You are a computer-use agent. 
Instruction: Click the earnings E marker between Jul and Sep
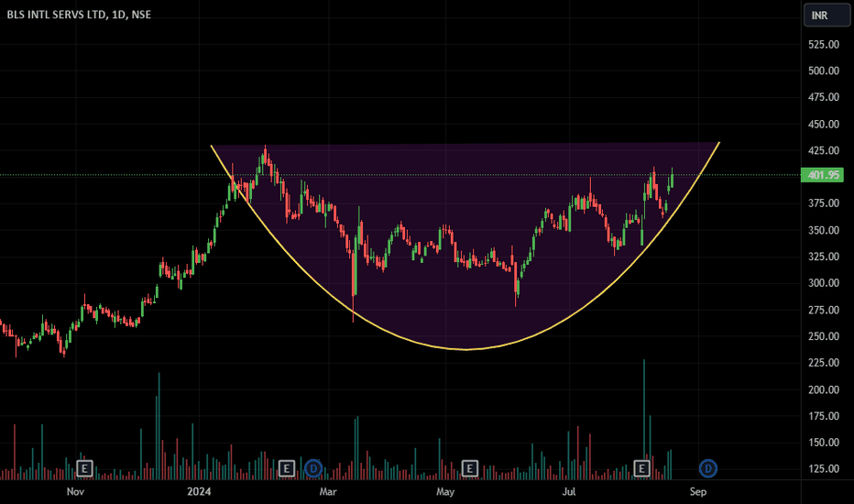click(x=641, y=468)
